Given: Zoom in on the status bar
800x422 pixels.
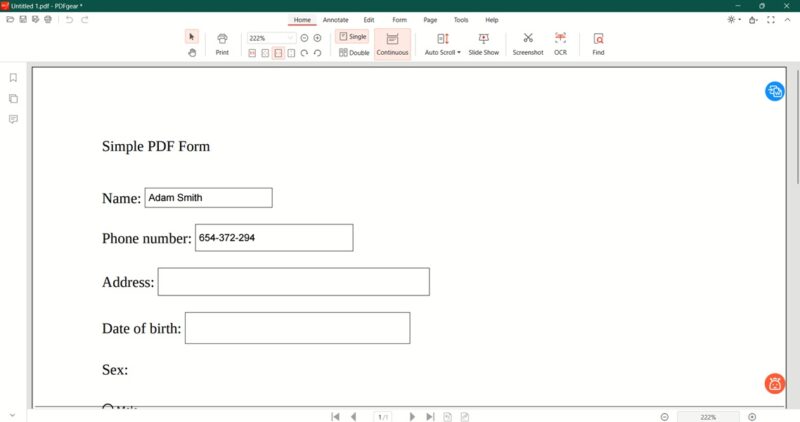Looking at the screenshot, I should coord(752,417).
